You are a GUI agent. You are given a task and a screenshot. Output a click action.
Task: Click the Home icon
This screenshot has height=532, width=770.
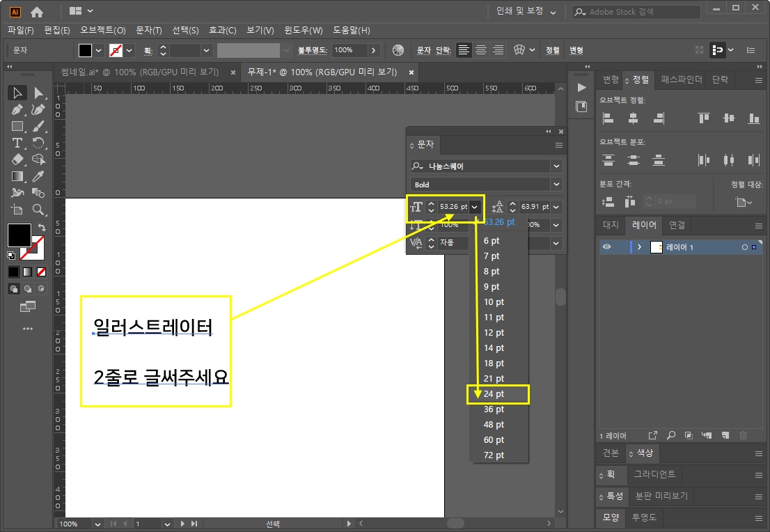(x=37, y=12)
